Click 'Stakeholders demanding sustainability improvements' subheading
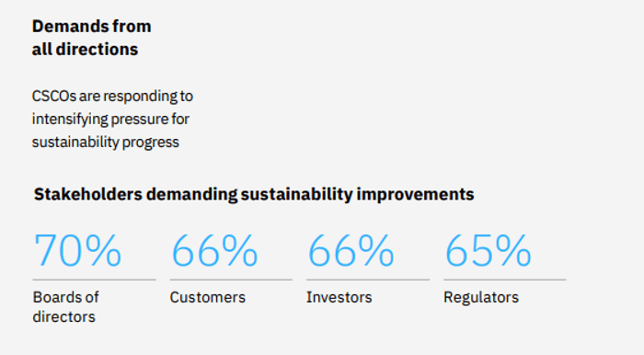The image size is (644, 355). tap(254, 194)
